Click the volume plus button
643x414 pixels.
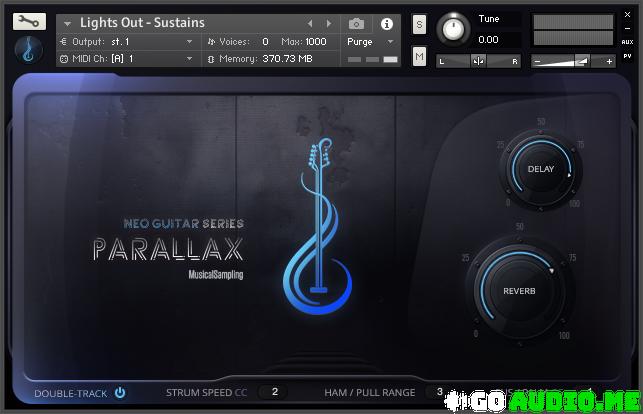click(x=609, y=61)
